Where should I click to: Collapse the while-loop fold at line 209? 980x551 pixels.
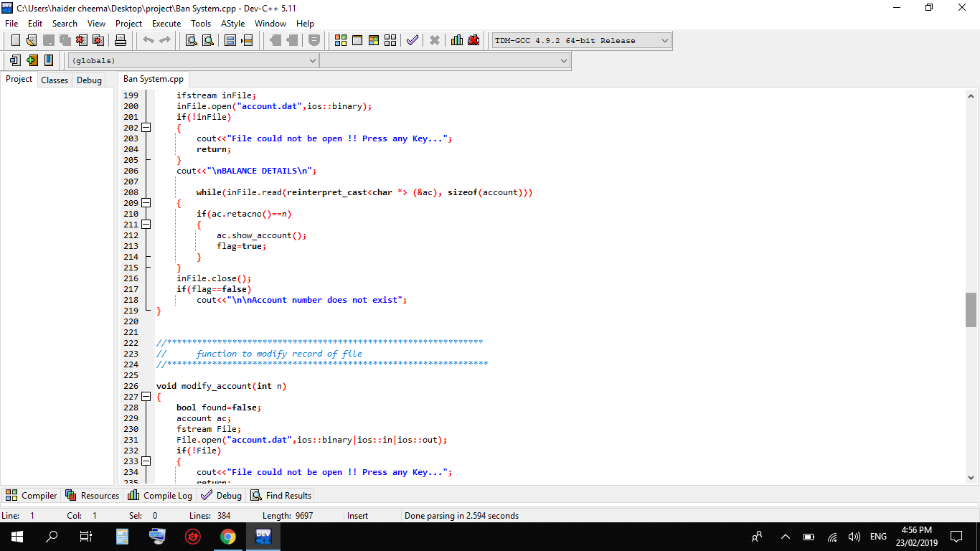tap(146, 203)
